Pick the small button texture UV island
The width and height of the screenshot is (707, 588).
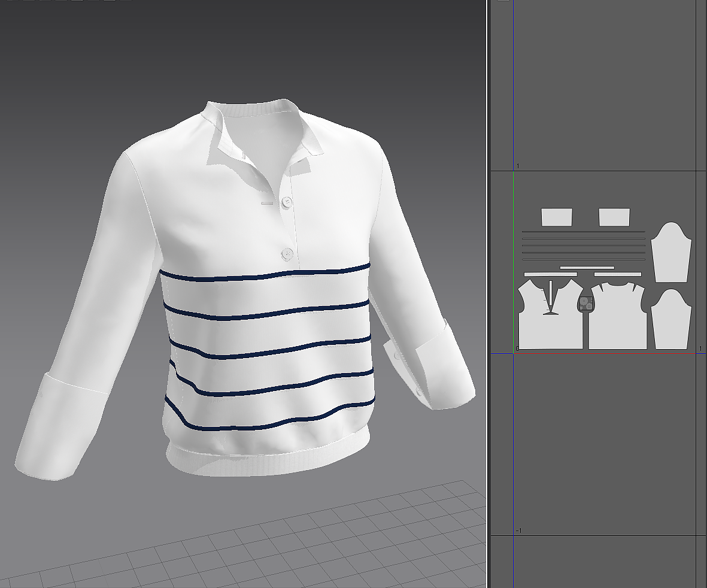click(x=585, y=303)
